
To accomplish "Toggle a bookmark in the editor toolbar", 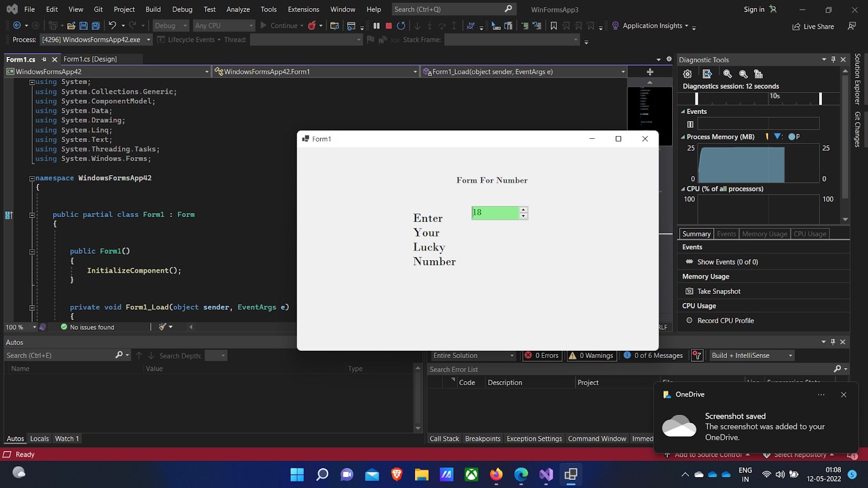I will pos(554,25).
